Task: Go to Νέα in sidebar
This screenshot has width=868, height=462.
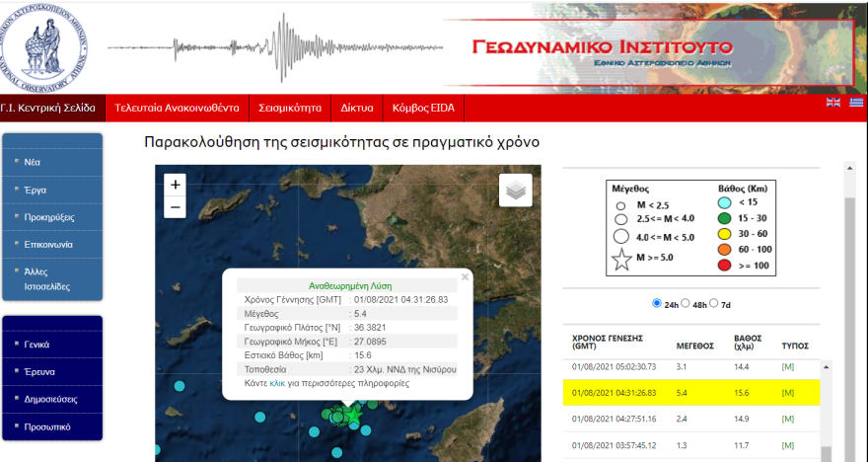Action: pos(33,162)
